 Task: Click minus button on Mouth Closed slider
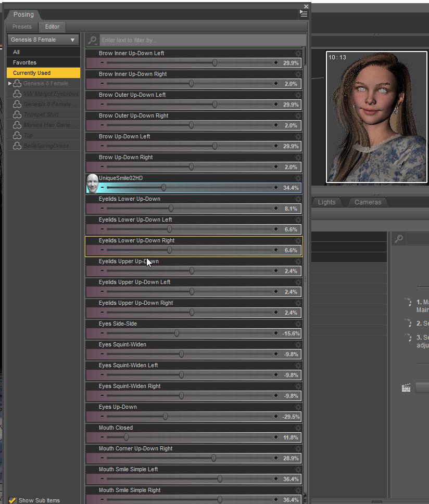point(102,437)
